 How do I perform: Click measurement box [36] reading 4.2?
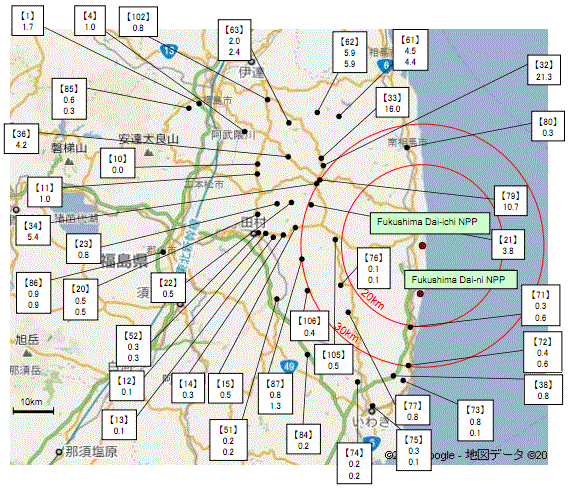pyautogui.click(x=21, y=139)
